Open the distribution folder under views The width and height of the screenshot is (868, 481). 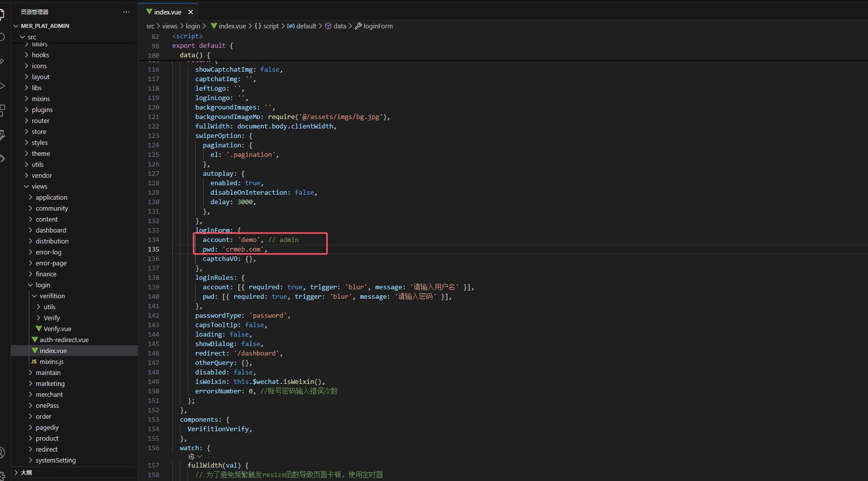(x=52, y=241)
